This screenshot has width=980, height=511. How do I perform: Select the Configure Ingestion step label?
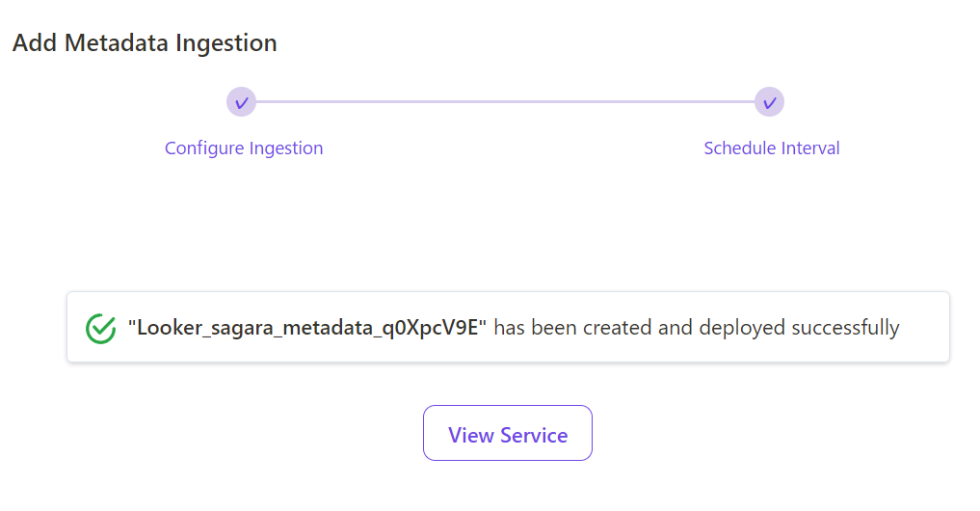[x=244, y=148]
